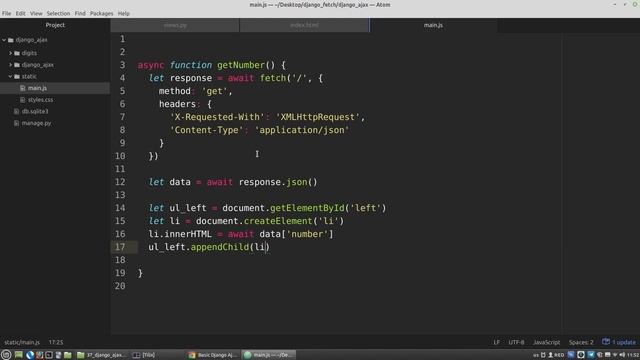Switch to the Tilix taskbar window
The height and width of the screenshot is (360, 640).
144,355
